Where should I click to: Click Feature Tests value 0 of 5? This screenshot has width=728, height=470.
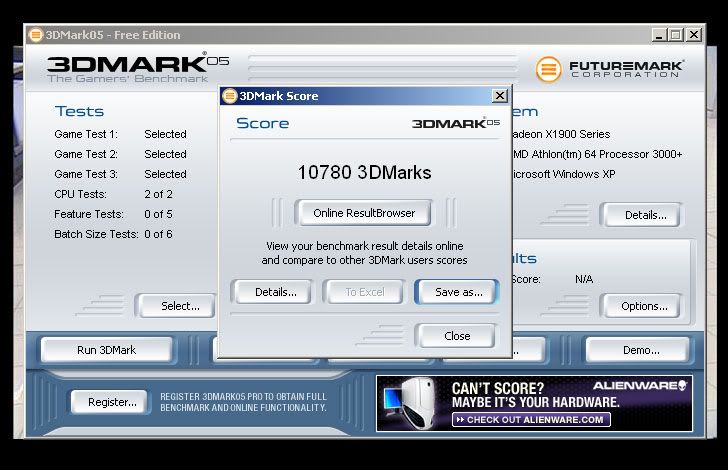point(158,214)
